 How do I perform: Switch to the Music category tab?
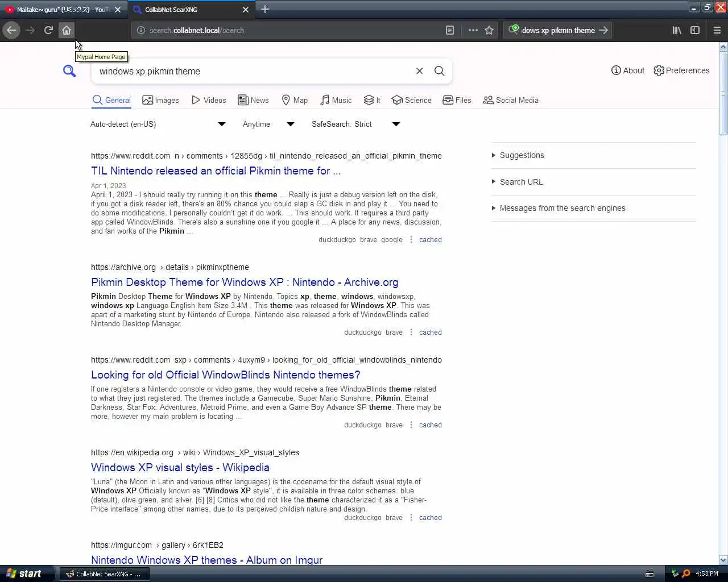(x=336, y=100)
